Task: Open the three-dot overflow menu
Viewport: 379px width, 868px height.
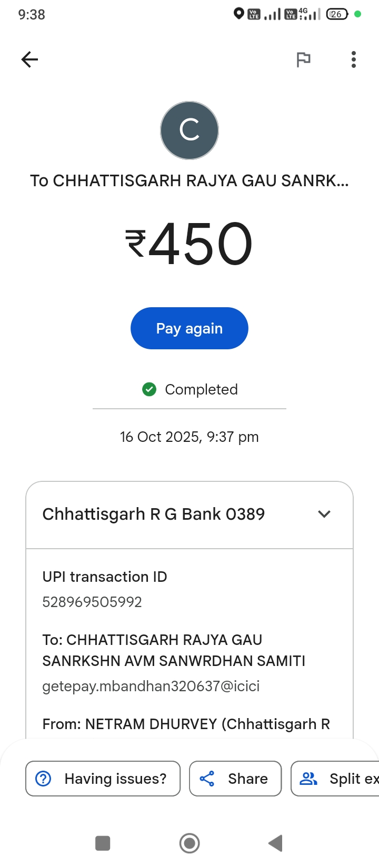Action: coord(354,59)
